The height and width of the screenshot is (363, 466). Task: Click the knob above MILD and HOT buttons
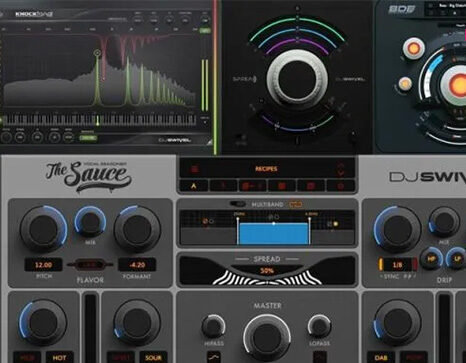(x=43, y=323)
